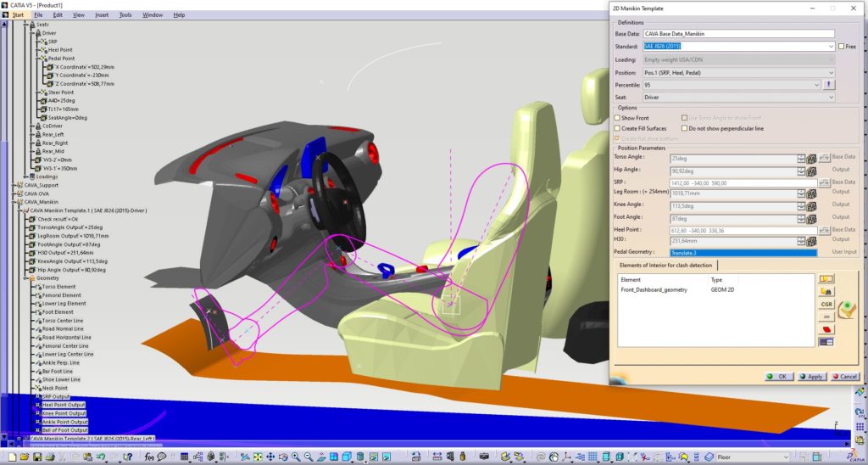Open the Insert menu
Image resolution: width=868 pixels, height=465 pixels.
[x=102, y=15]
